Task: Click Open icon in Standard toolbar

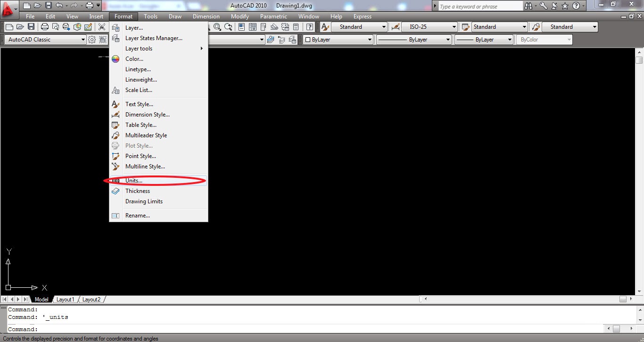Action: point(20,27)
